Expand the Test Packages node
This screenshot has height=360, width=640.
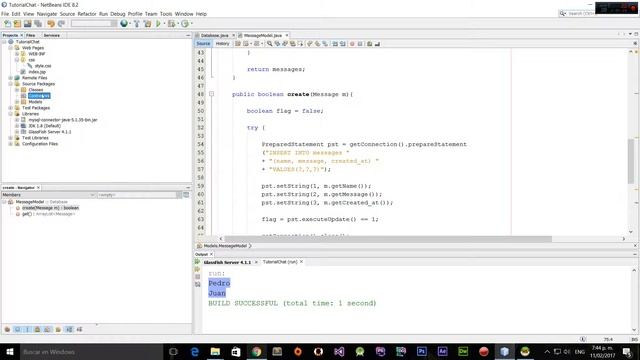[x=11, y=108]
